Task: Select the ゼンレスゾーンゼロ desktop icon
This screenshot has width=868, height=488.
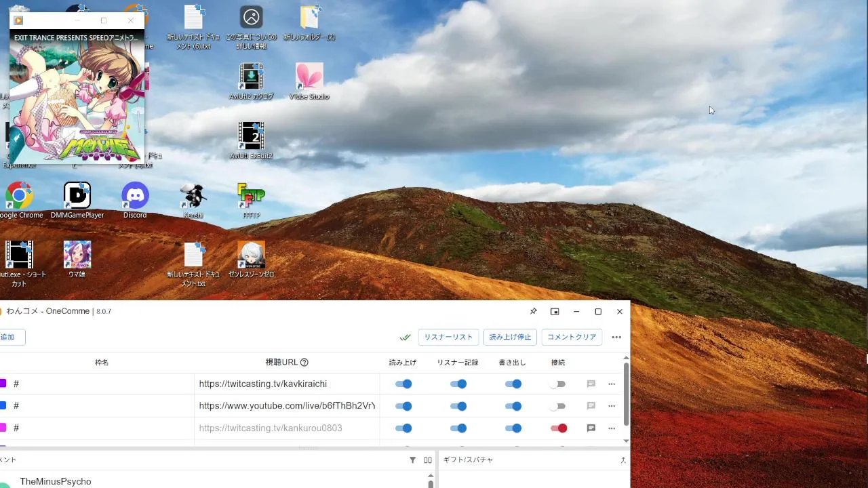Action: click(251, 260)
